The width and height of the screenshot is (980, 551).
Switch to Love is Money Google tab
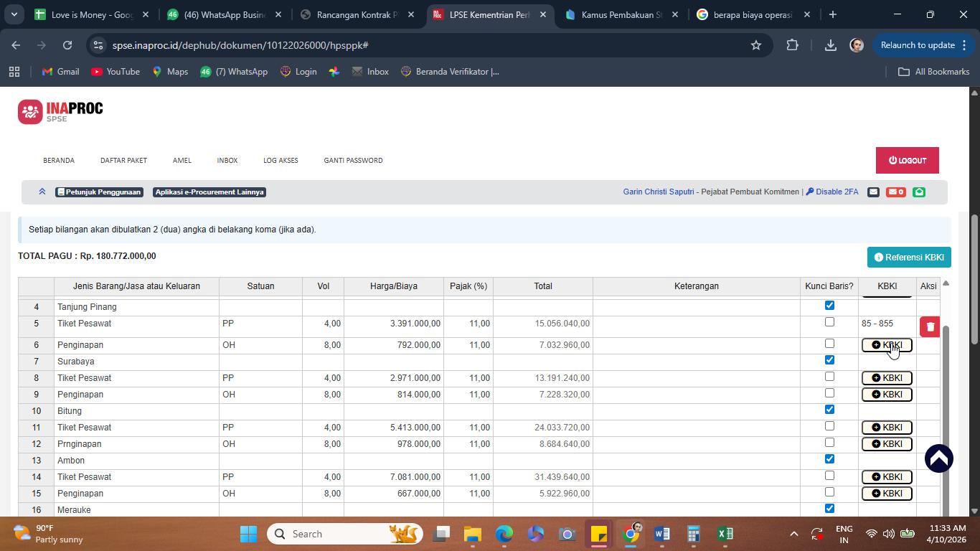pyautogui.click(x=92, y=14)
